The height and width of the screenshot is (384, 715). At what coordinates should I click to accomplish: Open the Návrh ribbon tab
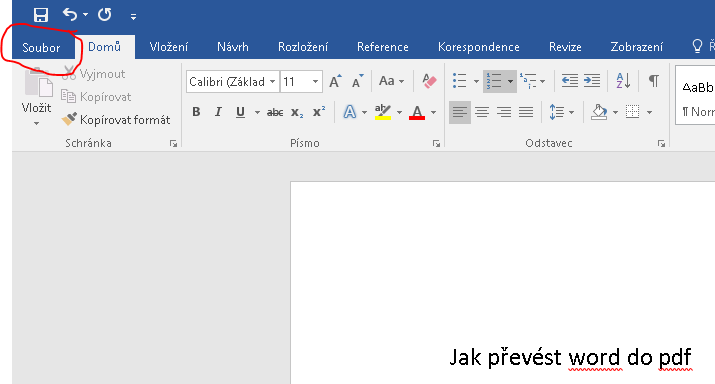tap(233, 47)
